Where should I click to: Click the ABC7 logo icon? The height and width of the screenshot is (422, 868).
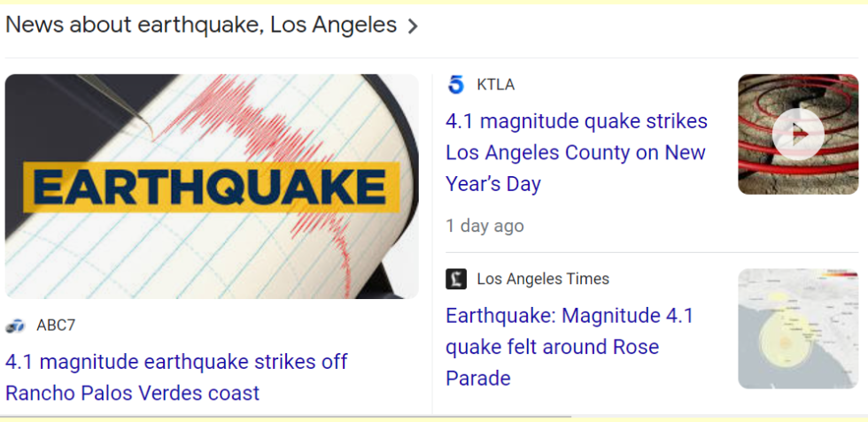15,326
